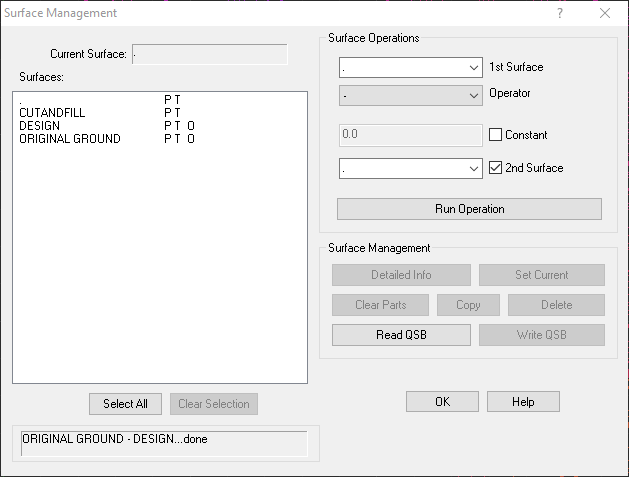Click the Run Operation button
The width and height of the screenshot is (629, 477).
pos(469,209)
